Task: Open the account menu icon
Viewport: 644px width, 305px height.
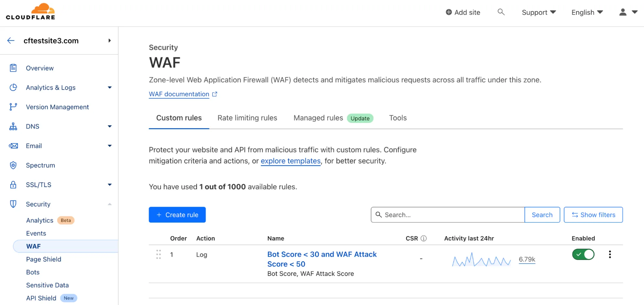Action: pos(622,12)
